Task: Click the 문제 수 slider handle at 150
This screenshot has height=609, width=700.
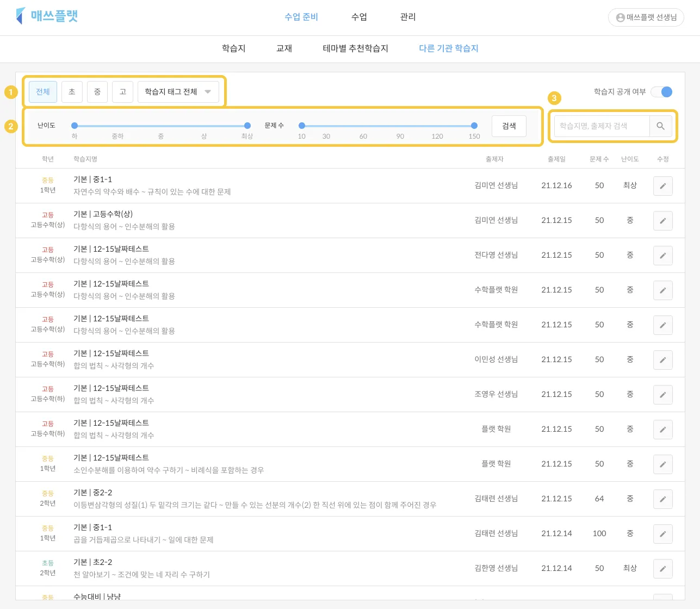Action: pos(474,126)
